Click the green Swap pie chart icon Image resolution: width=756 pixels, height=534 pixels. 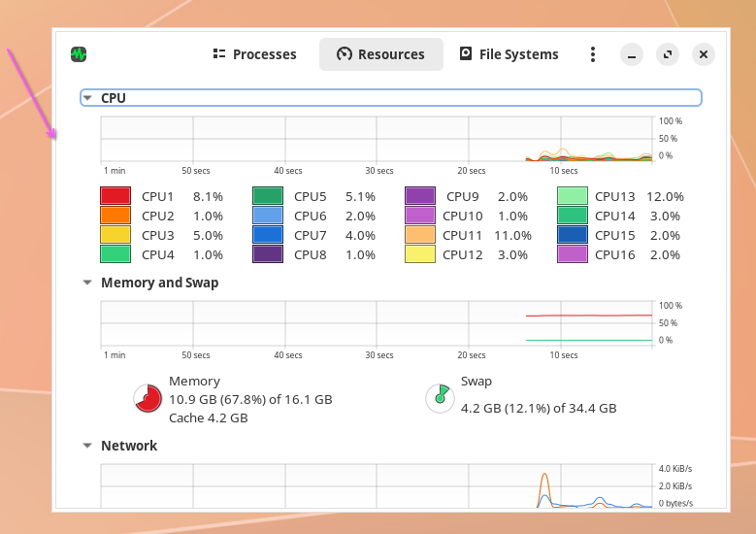pyautogui.click(x=440, y=399)
